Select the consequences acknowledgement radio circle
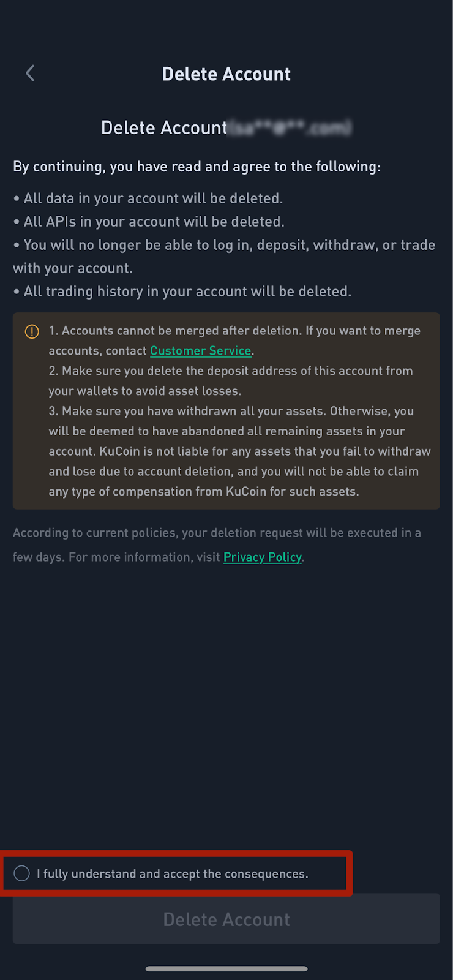Screen dimensions: 453x980 pos(21,873)
